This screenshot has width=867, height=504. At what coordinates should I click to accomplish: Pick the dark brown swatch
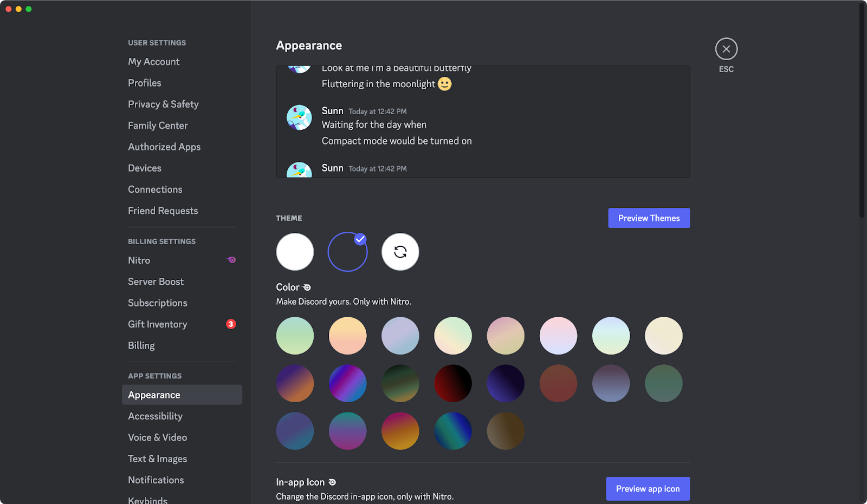506,431
